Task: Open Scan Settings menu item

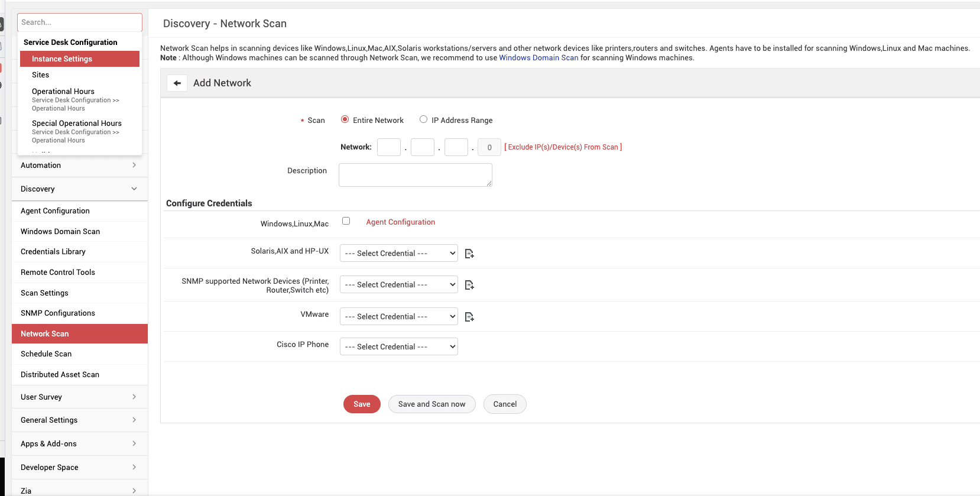Action: point(80,293)
